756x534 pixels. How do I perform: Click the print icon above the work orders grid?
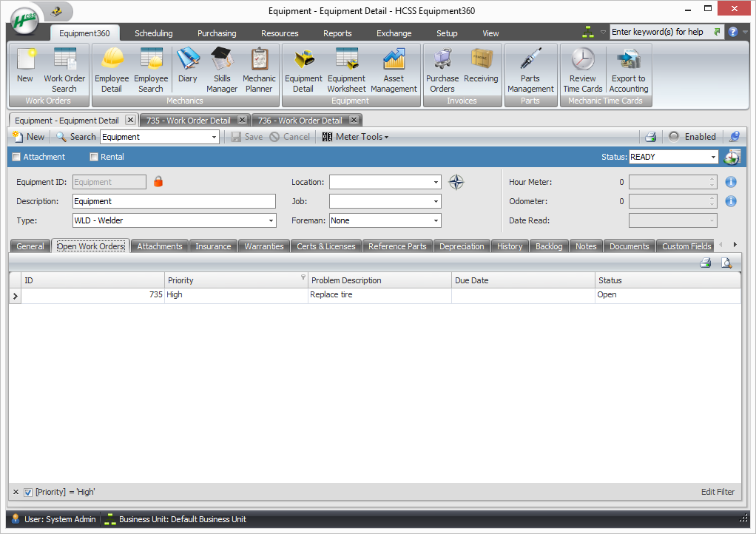click(706, 263)
